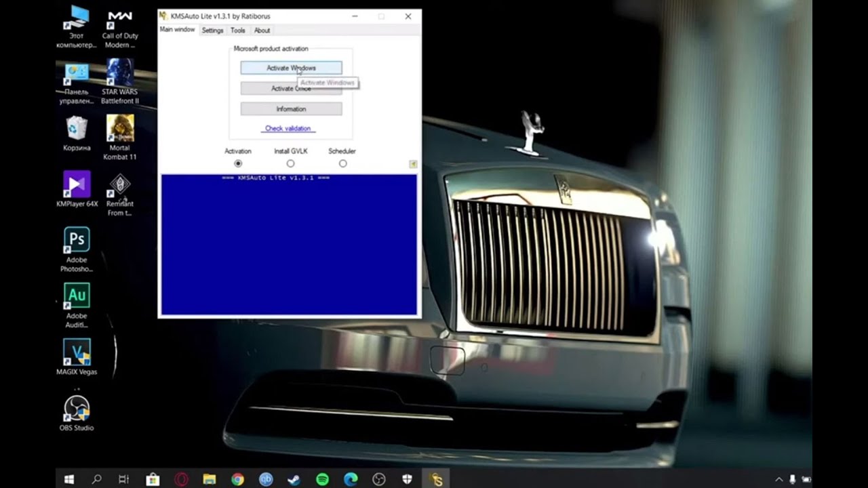The image size is (868, 488).
Task: Launch the Remnant From the Ashes shortcut
Action: pos(120,195)
